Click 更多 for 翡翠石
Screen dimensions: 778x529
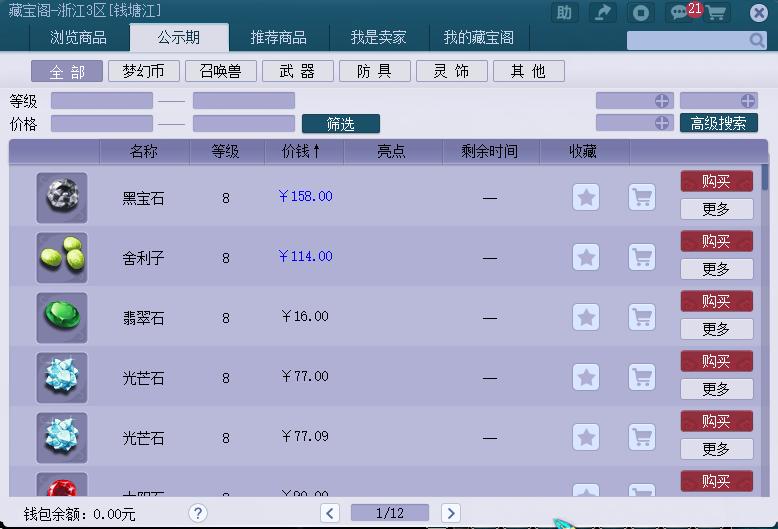point(716,329)
